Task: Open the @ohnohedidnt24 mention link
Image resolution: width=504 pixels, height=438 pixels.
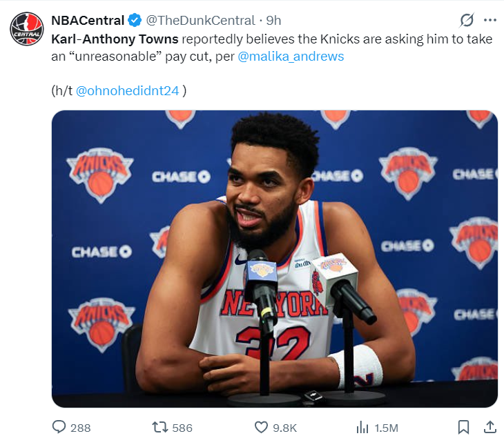Action: tap(127, 91)
